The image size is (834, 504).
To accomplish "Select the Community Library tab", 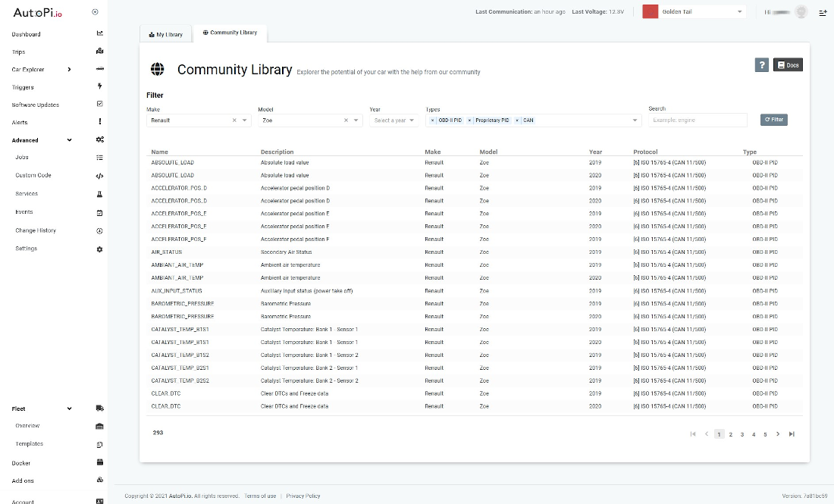I will pos(230,33).
